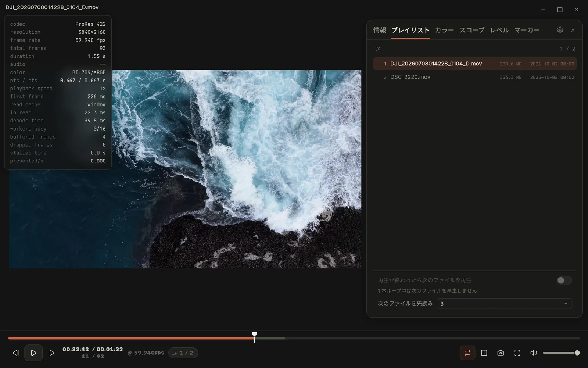Enter fullscreen mode

click(517, 353)
